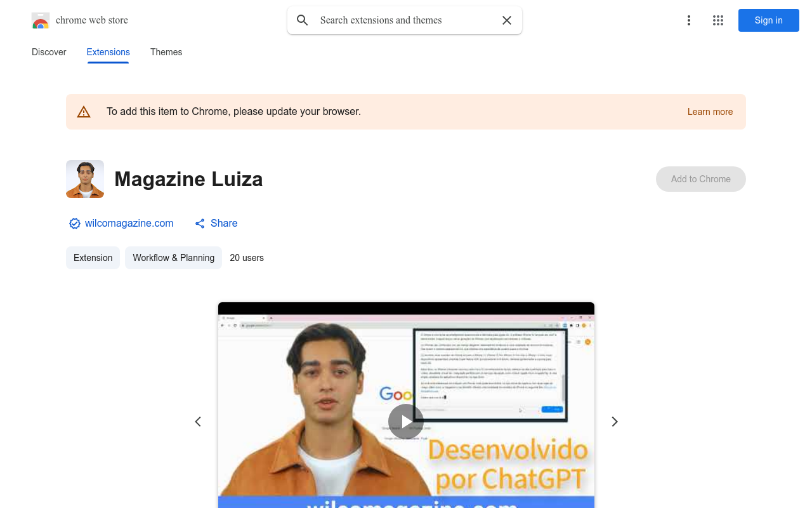
Task: Go to next screenshot with right chevron
Action: [x=614, y=422]
